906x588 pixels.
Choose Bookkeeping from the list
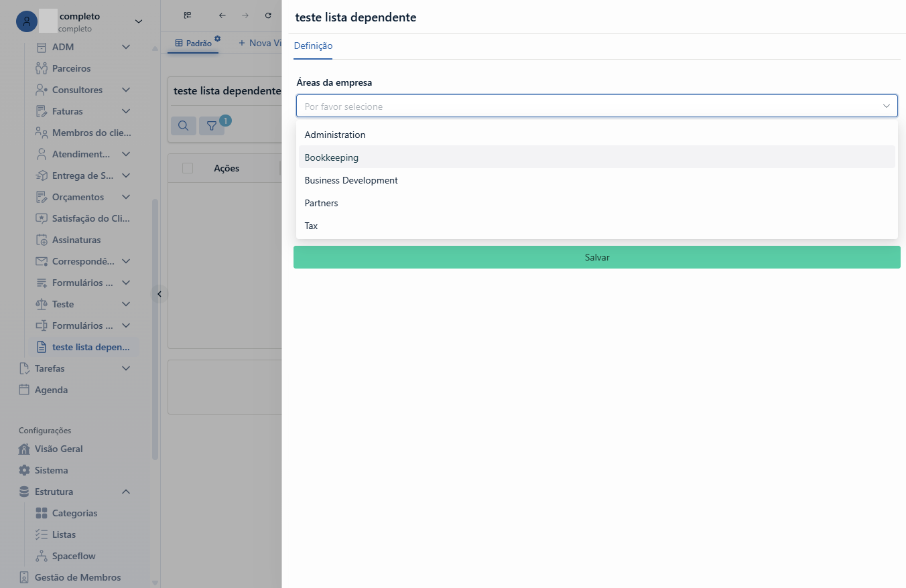(x=597, y=157)
